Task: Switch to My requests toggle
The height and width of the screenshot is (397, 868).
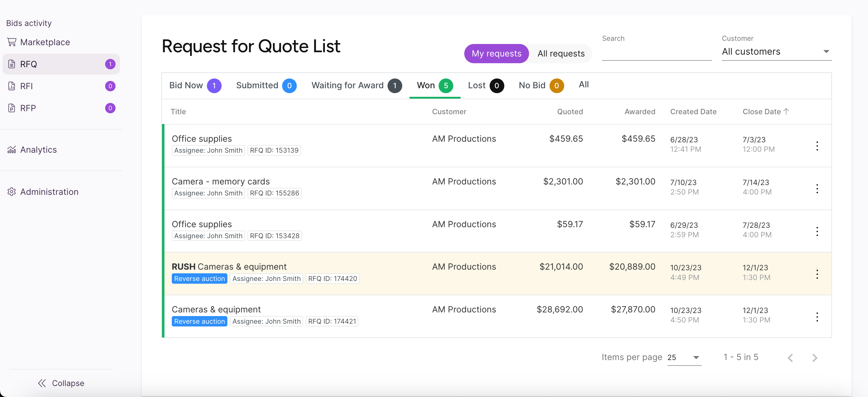Action: pyautogui.click(x=496, y=53)
